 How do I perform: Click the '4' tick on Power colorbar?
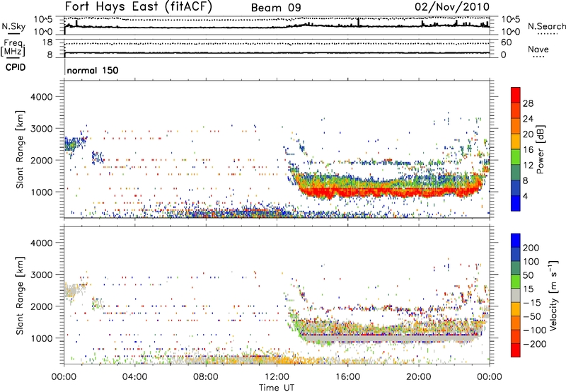pos(525,196)
